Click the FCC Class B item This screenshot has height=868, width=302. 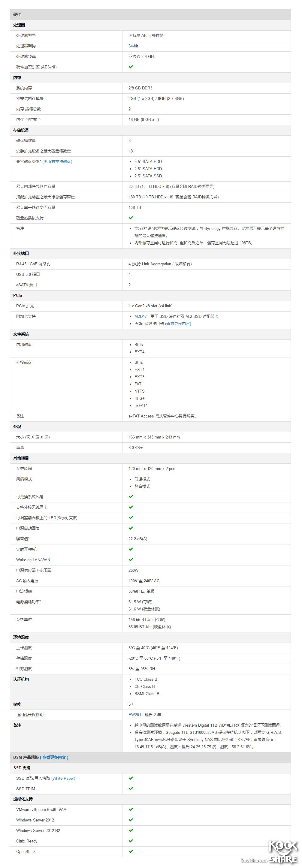146,679
